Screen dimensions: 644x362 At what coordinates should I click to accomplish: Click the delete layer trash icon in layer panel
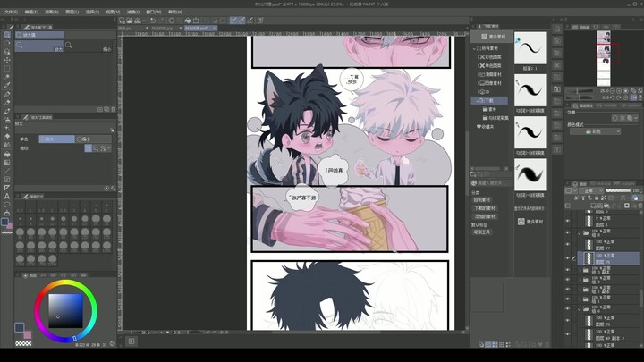point(640,206)
